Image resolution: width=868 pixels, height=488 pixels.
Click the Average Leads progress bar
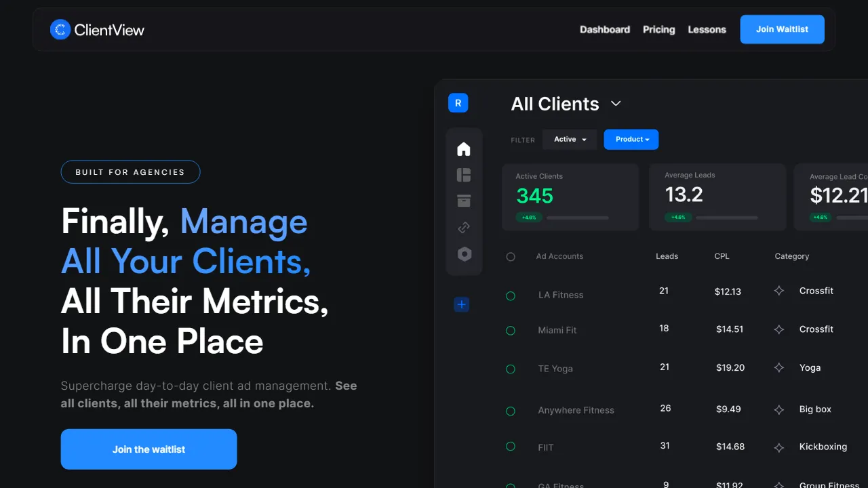pyautogui.click(x=727, y=218)
